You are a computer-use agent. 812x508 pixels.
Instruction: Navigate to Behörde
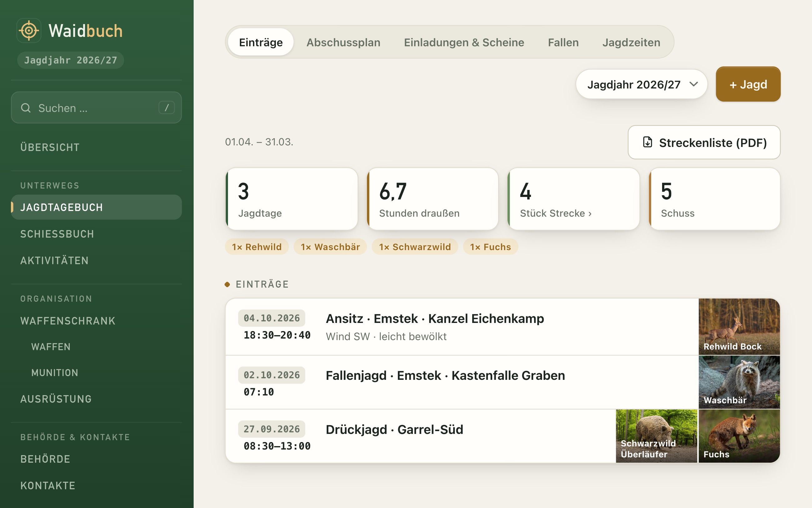point(96,459)
